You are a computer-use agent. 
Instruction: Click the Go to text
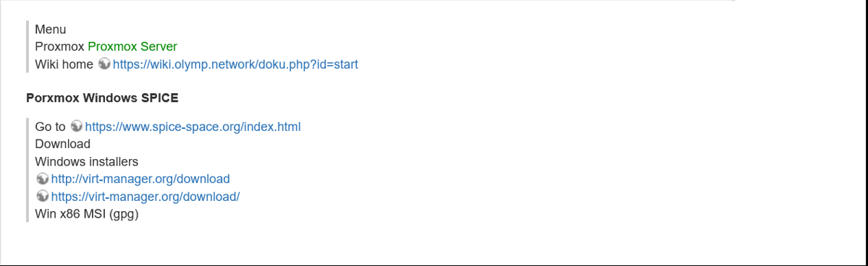[51, 126]
